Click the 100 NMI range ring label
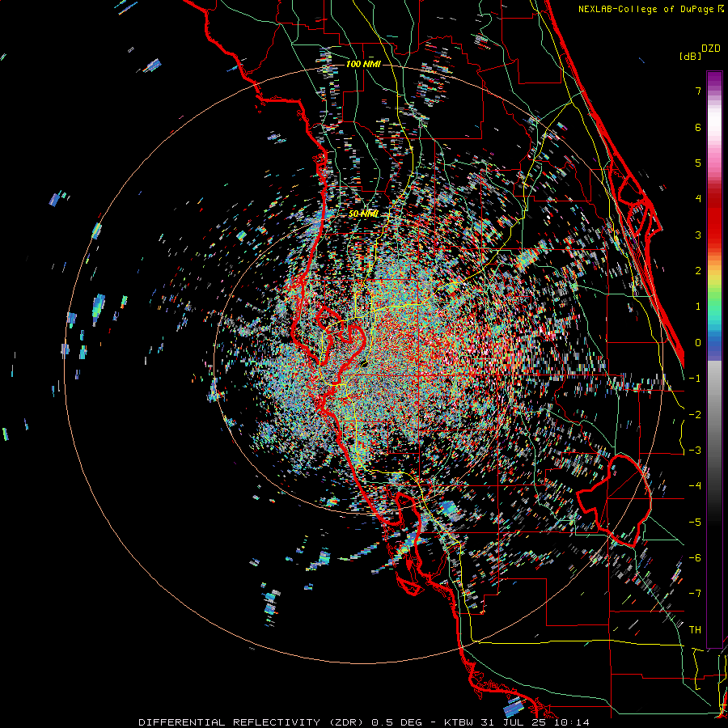The height and width of the screenshot is (728, 728). coord(363,64)
